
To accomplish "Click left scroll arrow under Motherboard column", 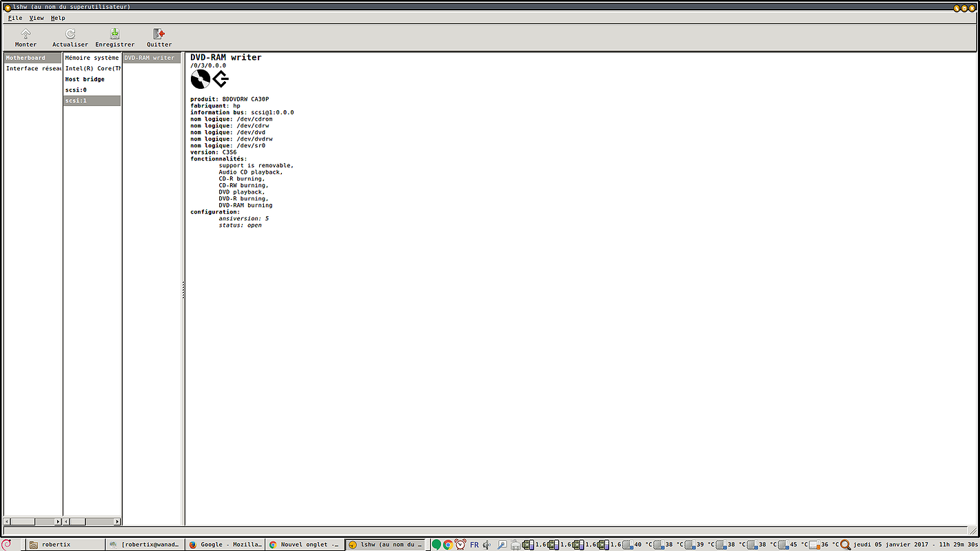I will coord(7,521).
